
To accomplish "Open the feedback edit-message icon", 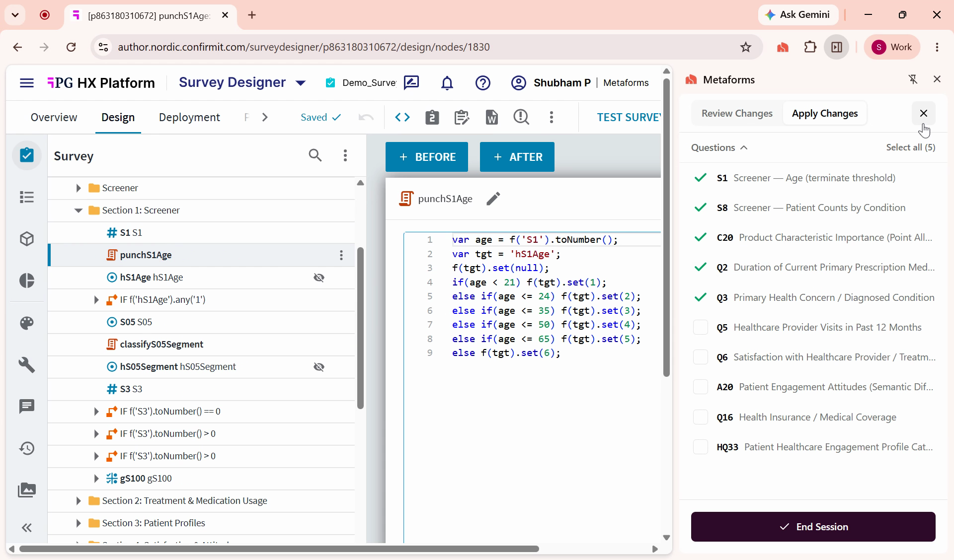I will [411, 83].
